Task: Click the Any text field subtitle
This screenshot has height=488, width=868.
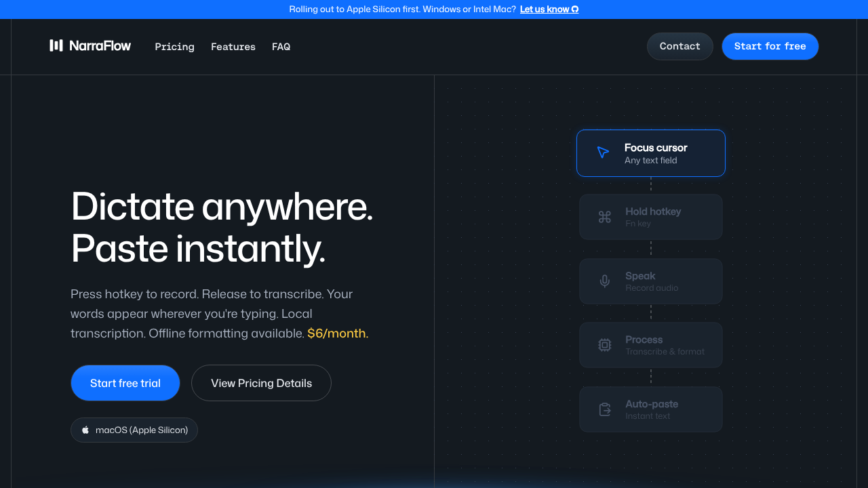Action: pos(651,161)
